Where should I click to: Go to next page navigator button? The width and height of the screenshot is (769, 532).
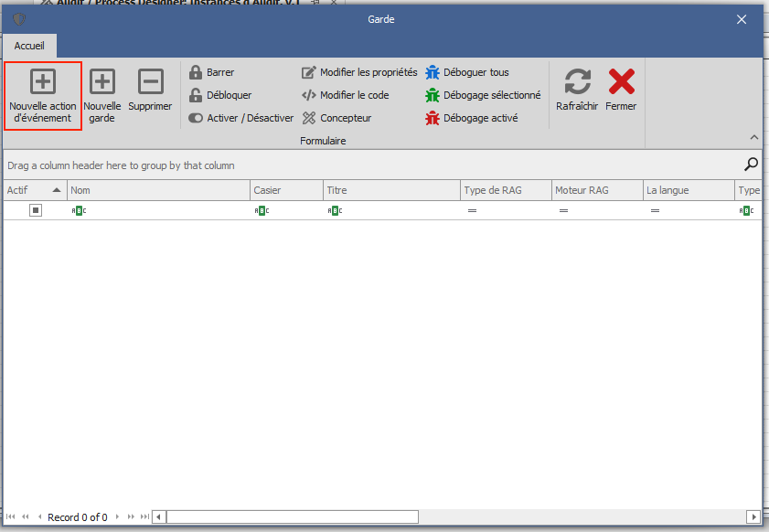click(131, 516)
